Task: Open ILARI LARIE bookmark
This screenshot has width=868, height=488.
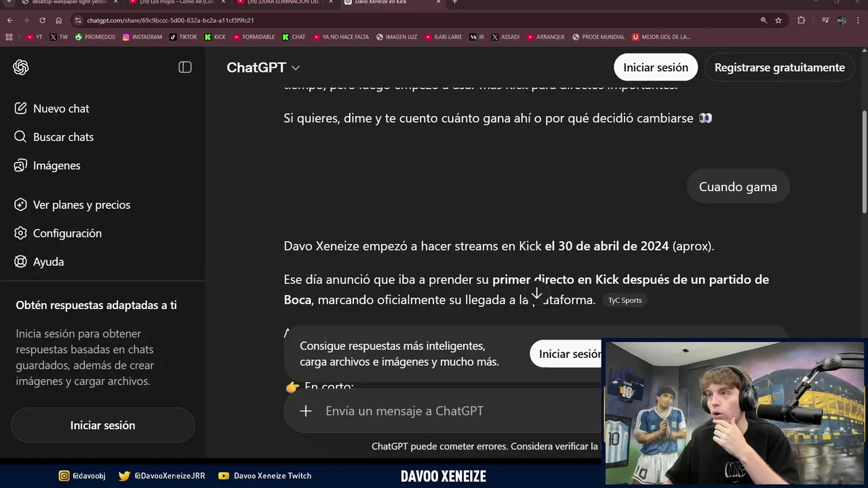Action: click(x=443, y=37)
